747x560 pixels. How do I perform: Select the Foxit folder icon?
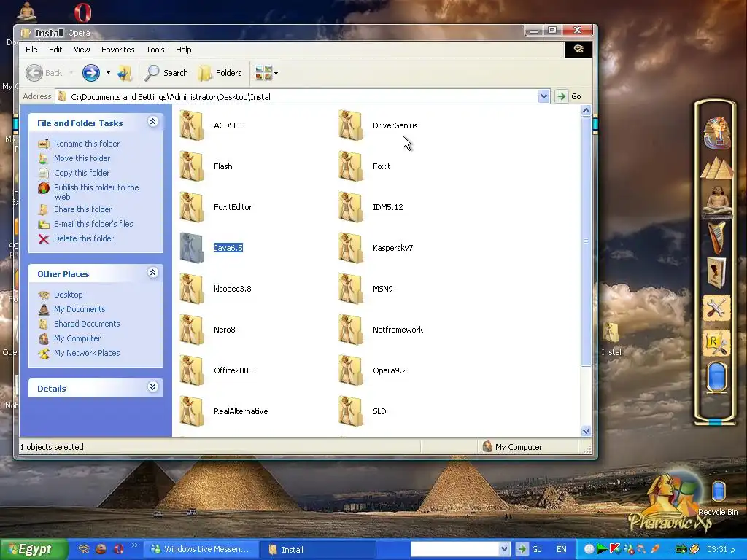click(x=351, y=166)
